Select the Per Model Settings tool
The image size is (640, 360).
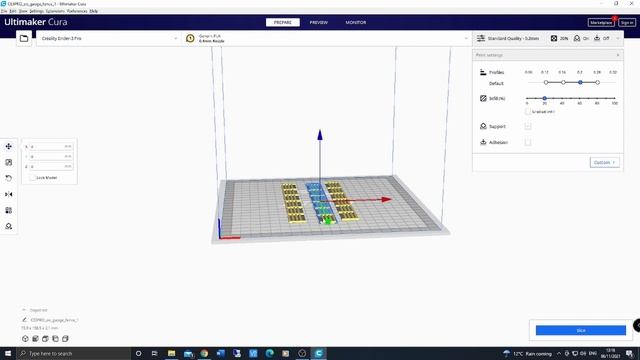pos(9,210)
